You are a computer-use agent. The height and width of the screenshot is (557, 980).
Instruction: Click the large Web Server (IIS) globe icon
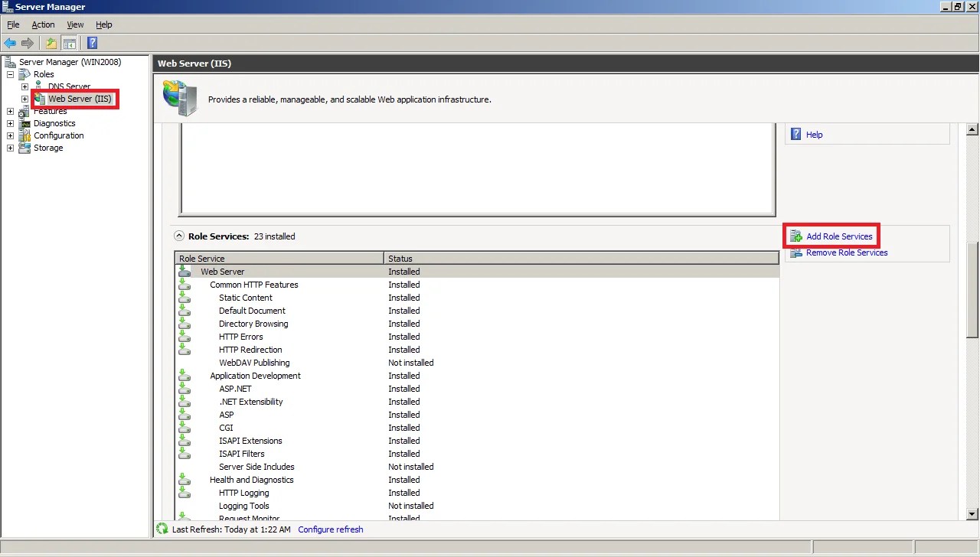(x=180, y=98)
